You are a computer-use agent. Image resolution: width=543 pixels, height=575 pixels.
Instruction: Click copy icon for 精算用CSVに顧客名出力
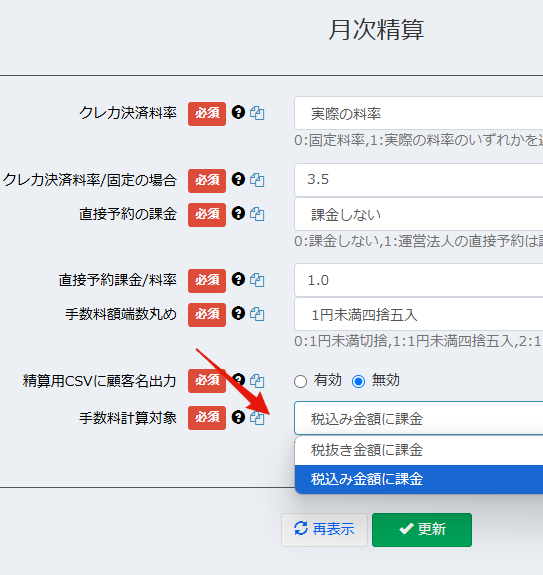point(257,381)
